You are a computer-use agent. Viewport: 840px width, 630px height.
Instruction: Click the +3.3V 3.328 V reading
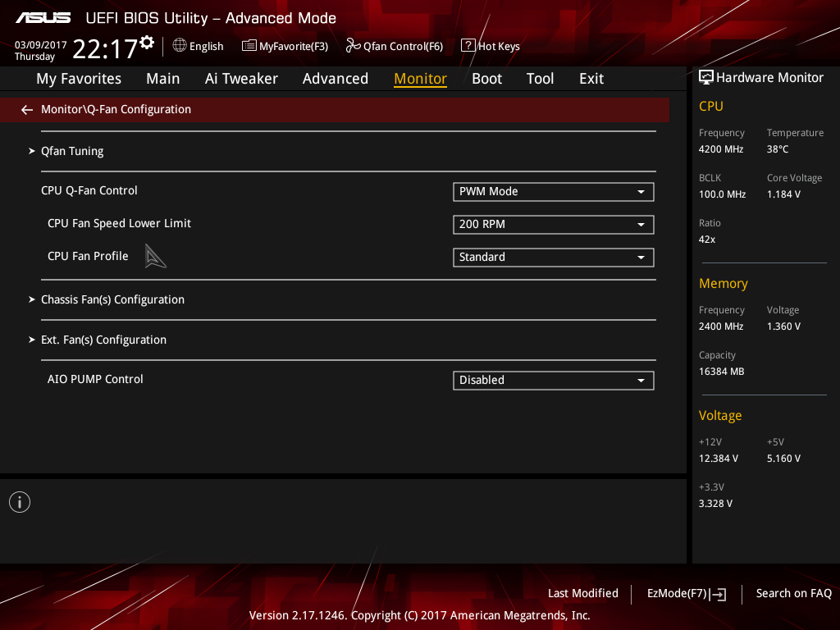click(x=715, y=504)
